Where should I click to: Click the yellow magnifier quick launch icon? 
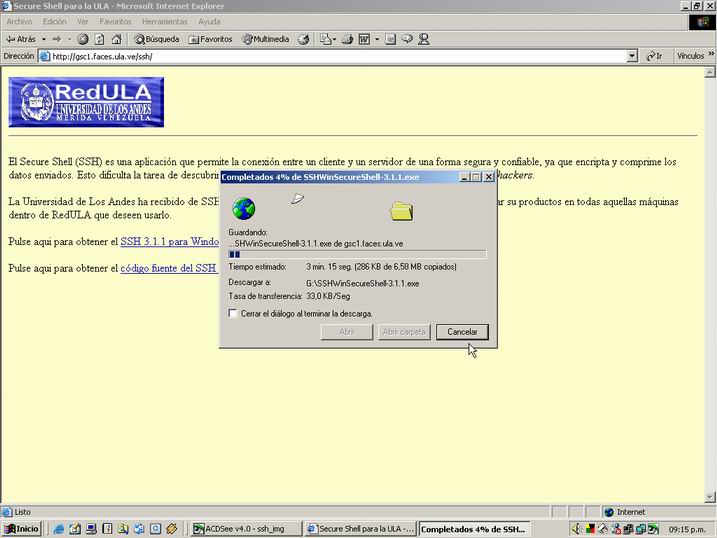[x=123, y=529]
